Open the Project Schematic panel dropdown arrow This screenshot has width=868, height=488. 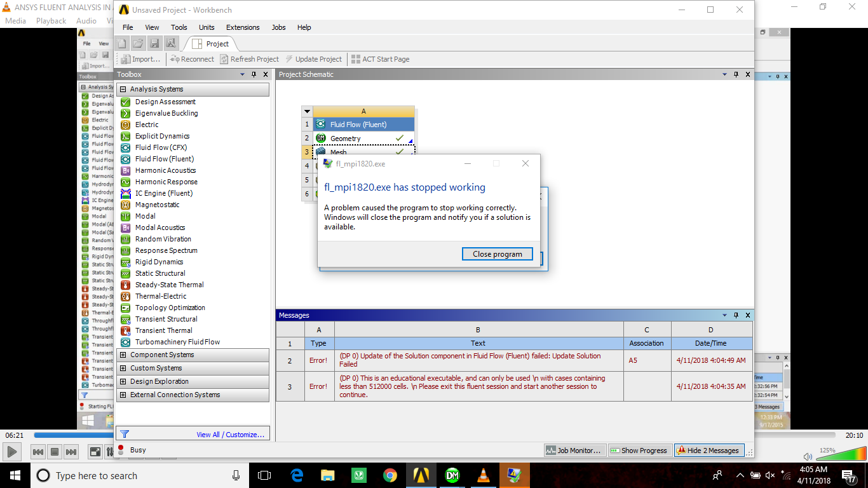[x=724, y=74]
